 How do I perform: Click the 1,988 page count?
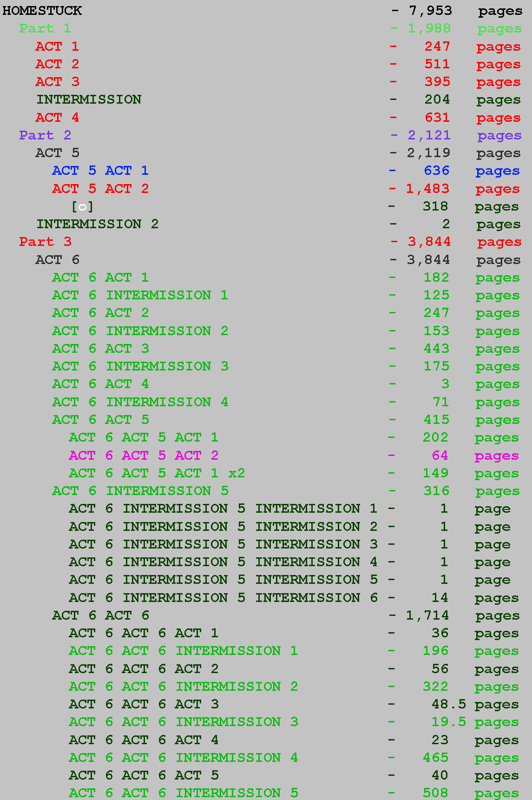click(429, 28)
